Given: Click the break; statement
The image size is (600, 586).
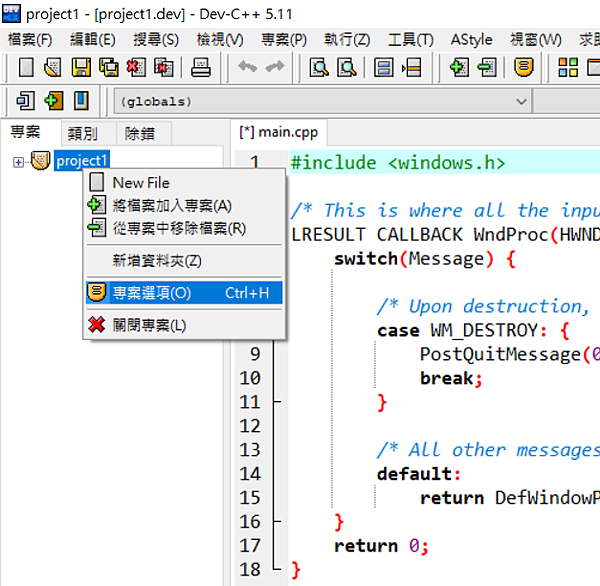Looking at the screenshot, I should click(451, 378).
